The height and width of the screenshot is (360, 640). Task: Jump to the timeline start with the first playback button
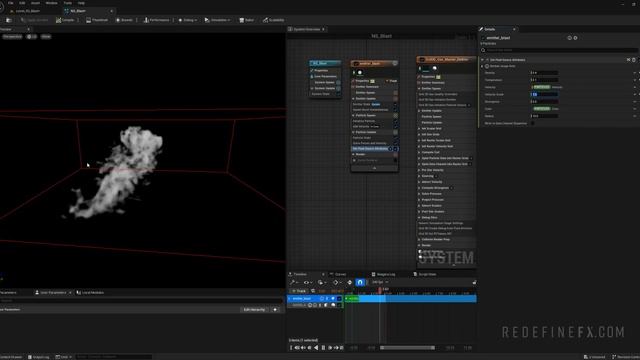[x=291, y=348]
